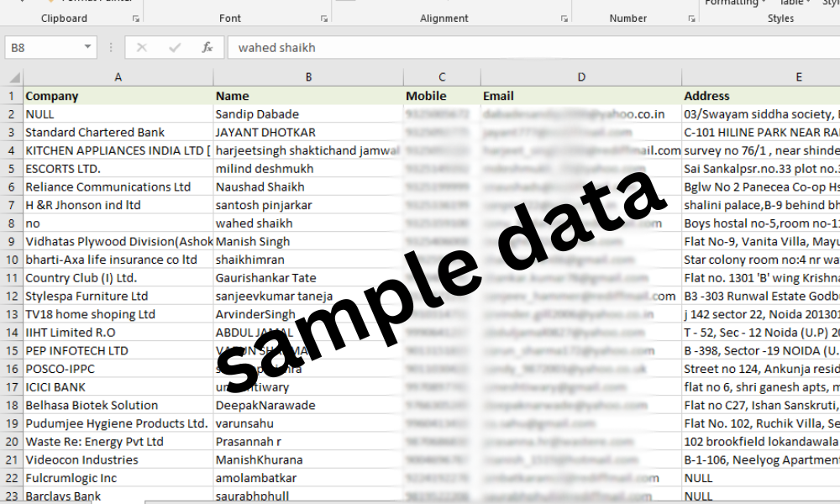Select the TV18 home shoping Ltd cell
Image resolution: width=840 pixels, height=504 pixels.
point(118,314)
